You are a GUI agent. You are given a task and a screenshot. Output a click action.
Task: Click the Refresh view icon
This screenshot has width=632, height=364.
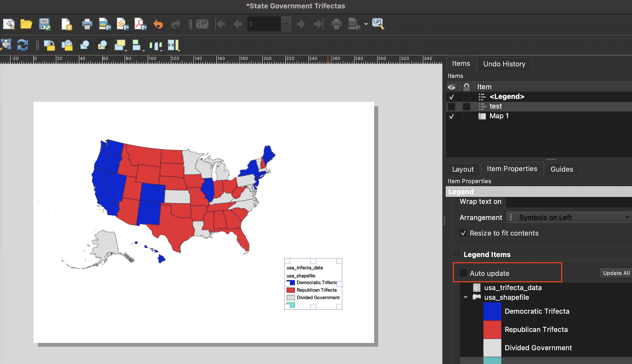[x=23, y=45]
